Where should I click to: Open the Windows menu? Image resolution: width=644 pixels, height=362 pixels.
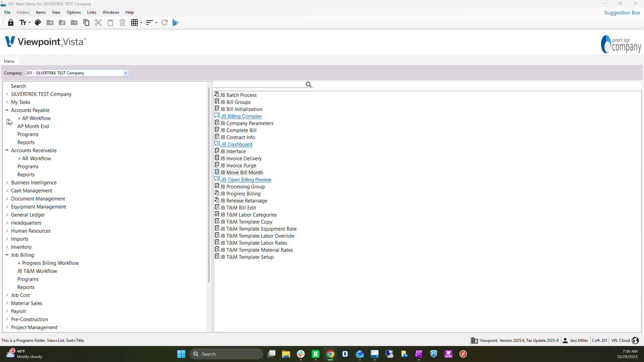pos(111,12)
